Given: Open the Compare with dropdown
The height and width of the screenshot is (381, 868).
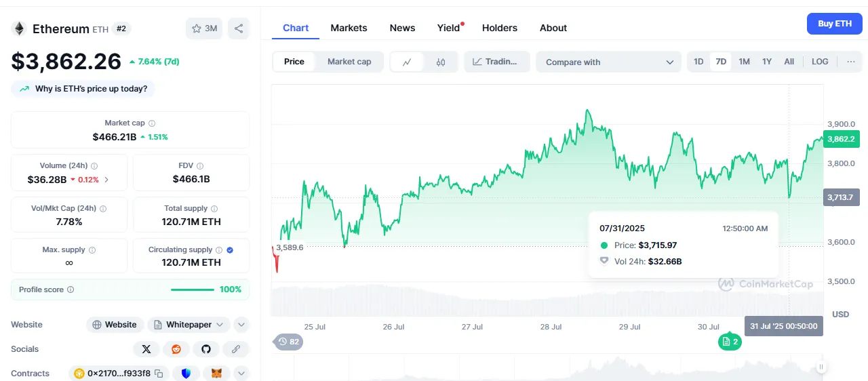Looking at the screenshot, I should (608, 62).
